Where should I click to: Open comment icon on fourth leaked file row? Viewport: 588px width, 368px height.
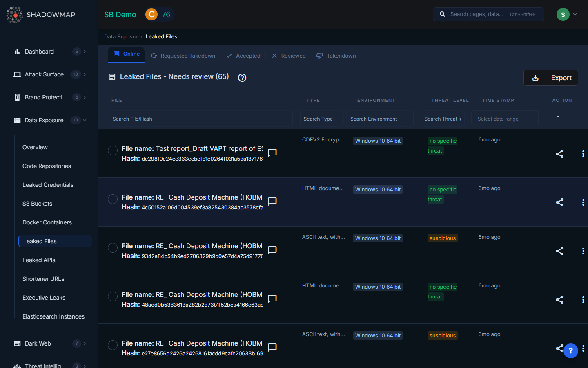(272, 299)
